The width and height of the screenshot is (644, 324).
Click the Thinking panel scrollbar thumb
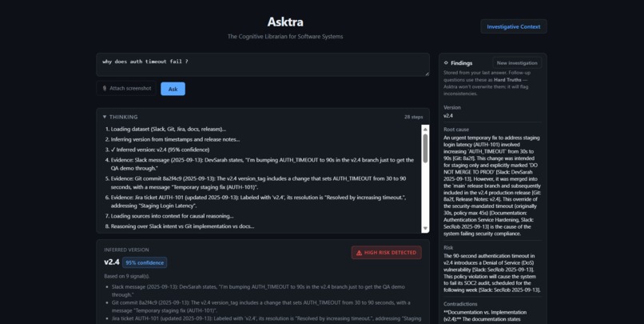(x=425, y=148)
